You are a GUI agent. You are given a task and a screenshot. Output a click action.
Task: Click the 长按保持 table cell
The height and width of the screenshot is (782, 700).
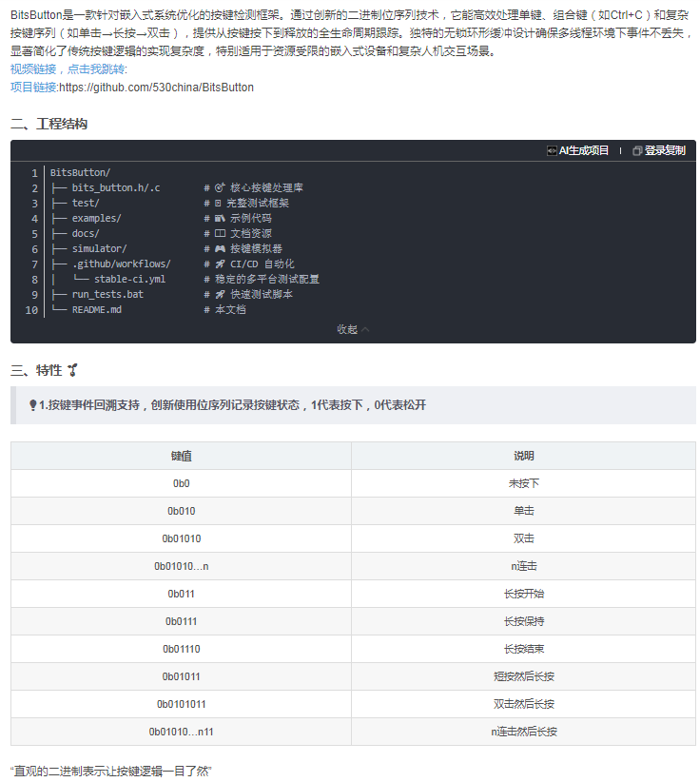[x=523, y=621]
